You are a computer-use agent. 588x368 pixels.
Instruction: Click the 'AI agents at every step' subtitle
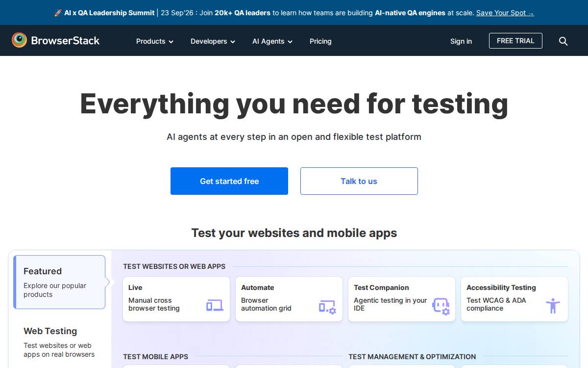click(294, 137)
